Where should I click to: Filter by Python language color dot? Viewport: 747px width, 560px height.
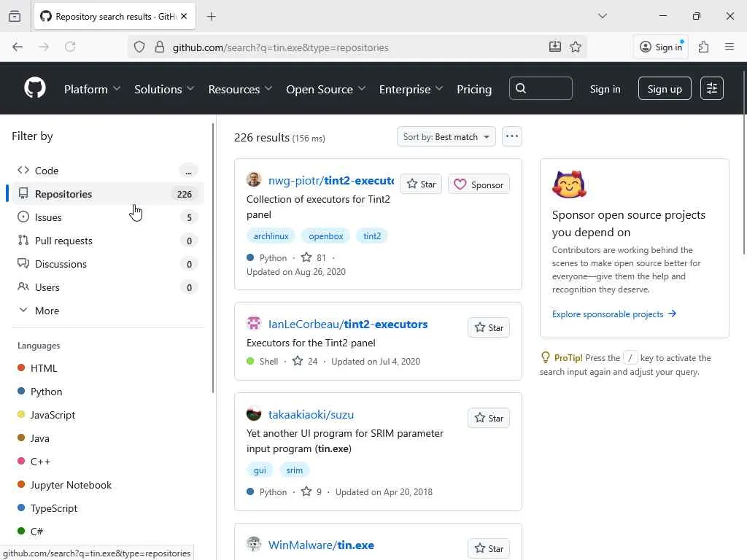(21, 392)
